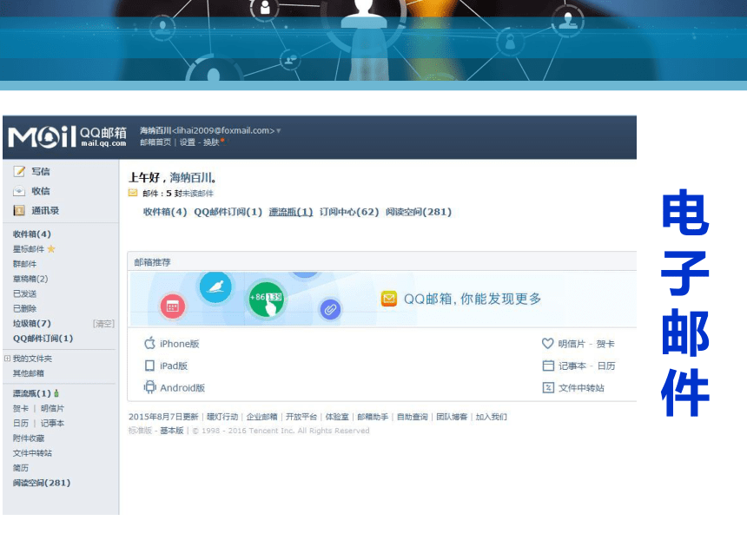This screenshot has width=747, height=560.
Task: Click the envelope icon beside 邮件: 5 封未读邮件
Action: tap(133, 193)
